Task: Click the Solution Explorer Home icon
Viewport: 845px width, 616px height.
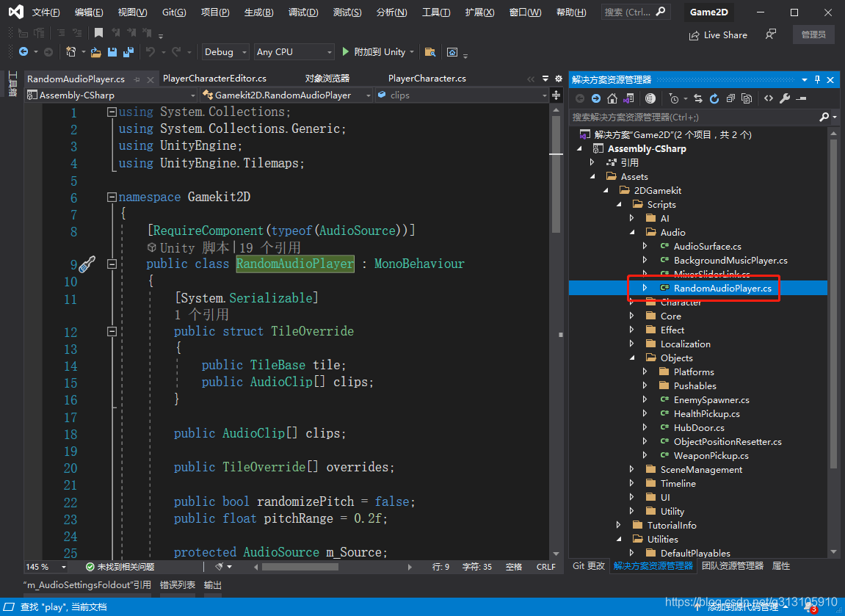Action: click(x=612, y=98)
